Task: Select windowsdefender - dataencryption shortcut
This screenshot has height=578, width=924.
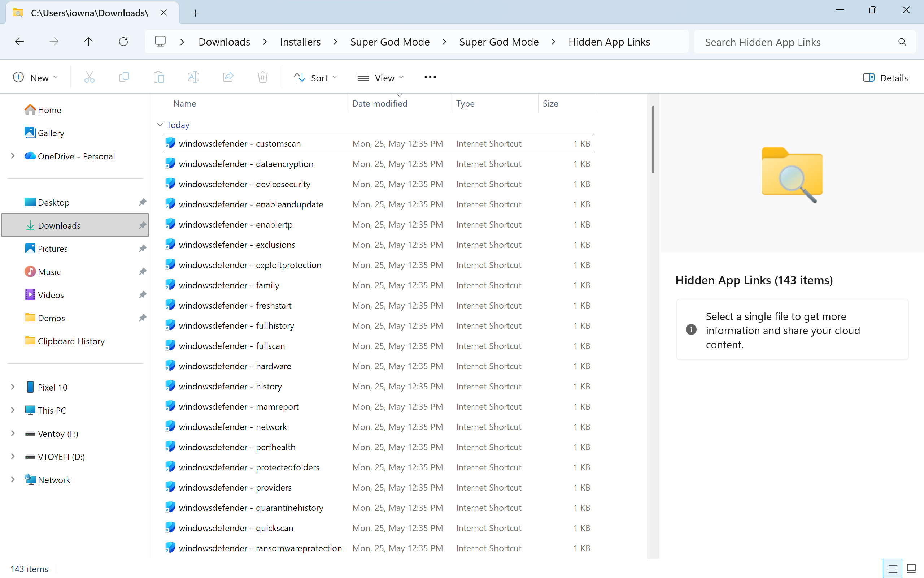Action: [377, 164]
